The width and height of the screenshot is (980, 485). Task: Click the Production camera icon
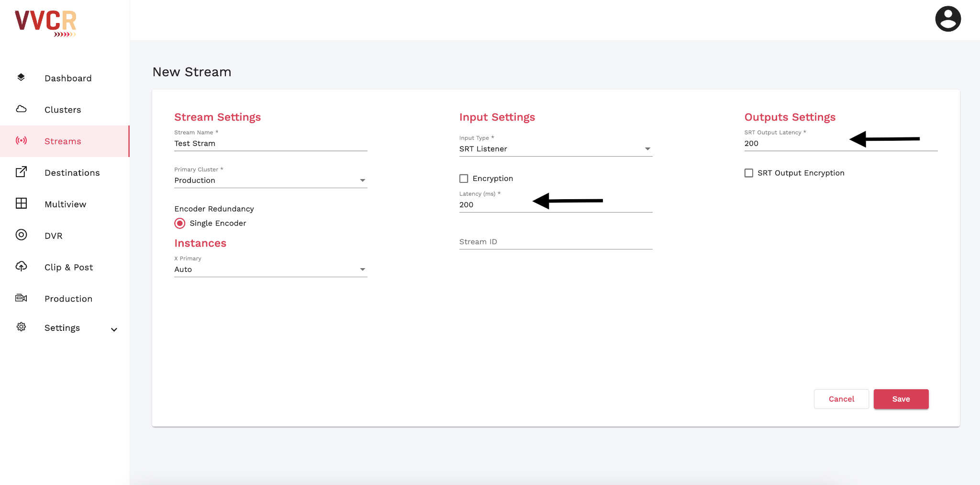[21, 298]
